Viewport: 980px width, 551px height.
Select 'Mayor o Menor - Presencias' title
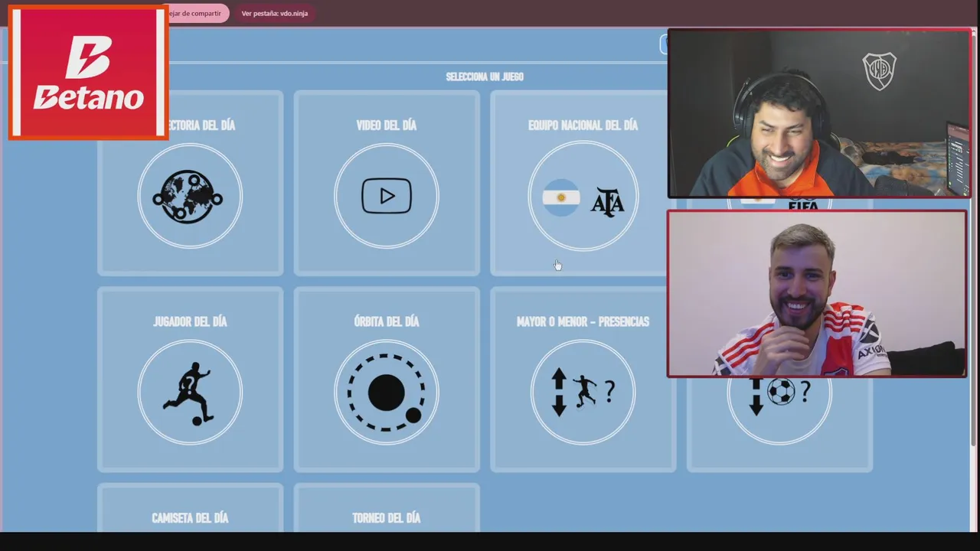pos(583,322)
